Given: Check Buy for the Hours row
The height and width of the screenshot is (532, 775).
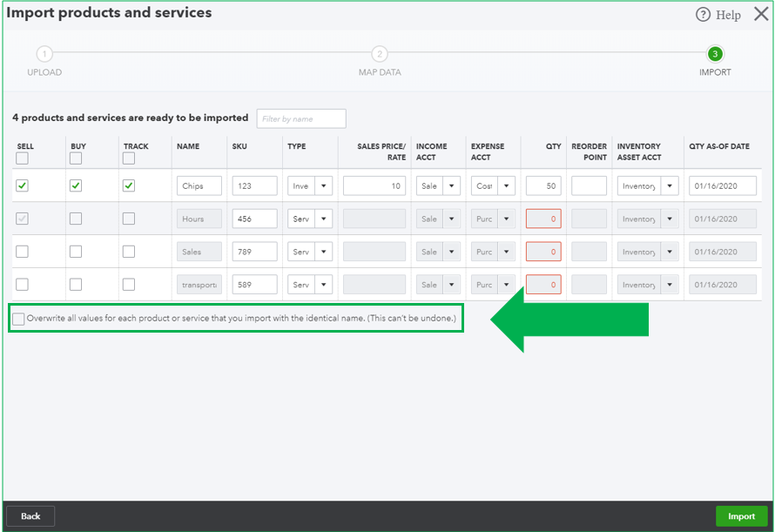Looking at the screenshot, I should pyautogui.click(x=76, y=219).
